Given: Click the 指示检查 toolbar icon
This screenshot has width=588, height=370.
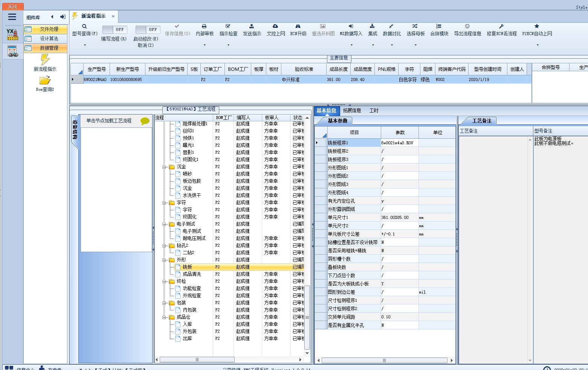Looking at the screenshot, I should click(228, 26).
